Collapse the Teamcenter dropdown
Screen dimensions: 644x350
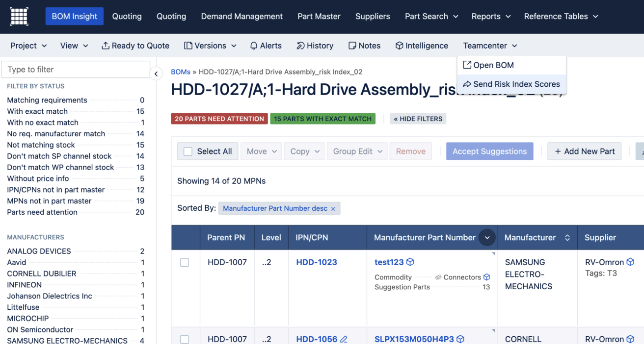[490, 46]
